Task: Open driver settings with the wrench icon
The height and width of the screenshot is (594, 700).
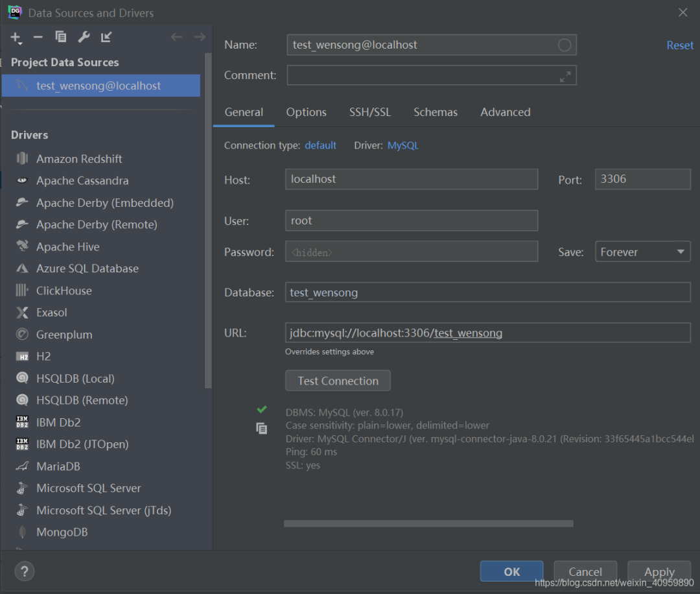Action: [84, 37]
